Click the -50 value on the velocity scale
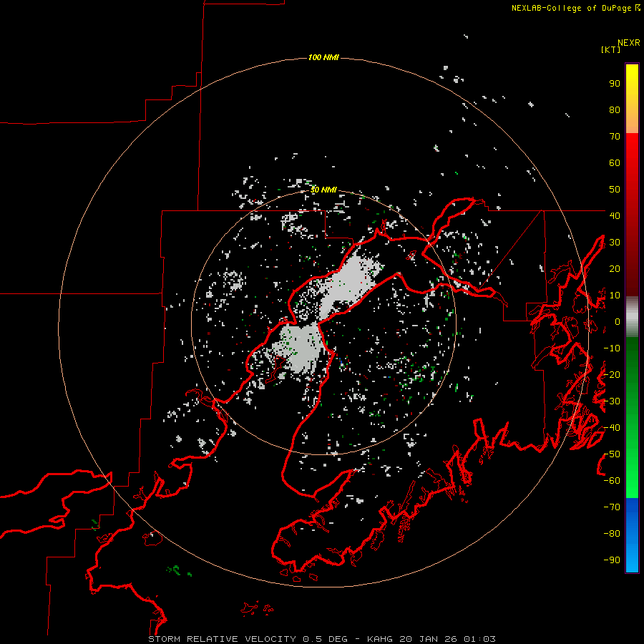The image size is (644, 644). pos(612,454)
